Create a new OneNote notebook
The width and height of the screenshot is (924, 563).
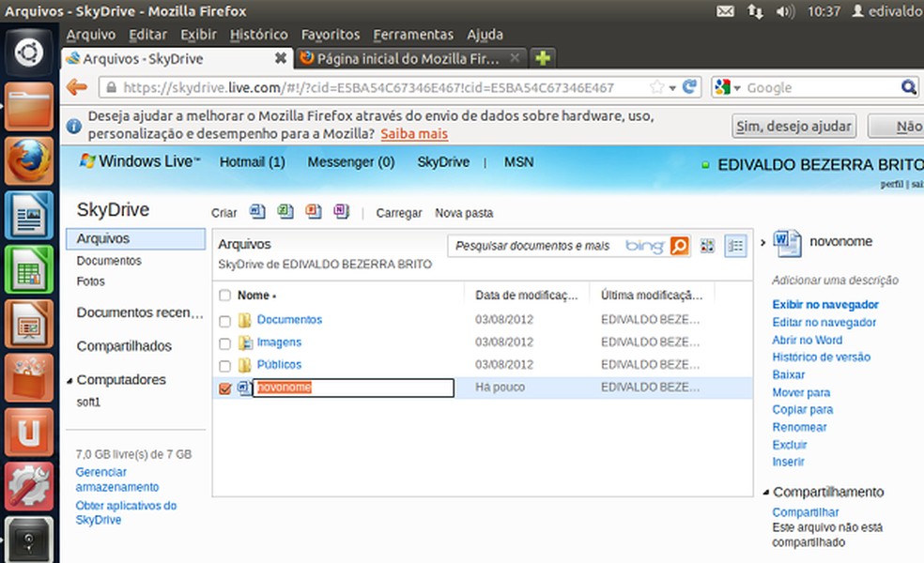340,212
